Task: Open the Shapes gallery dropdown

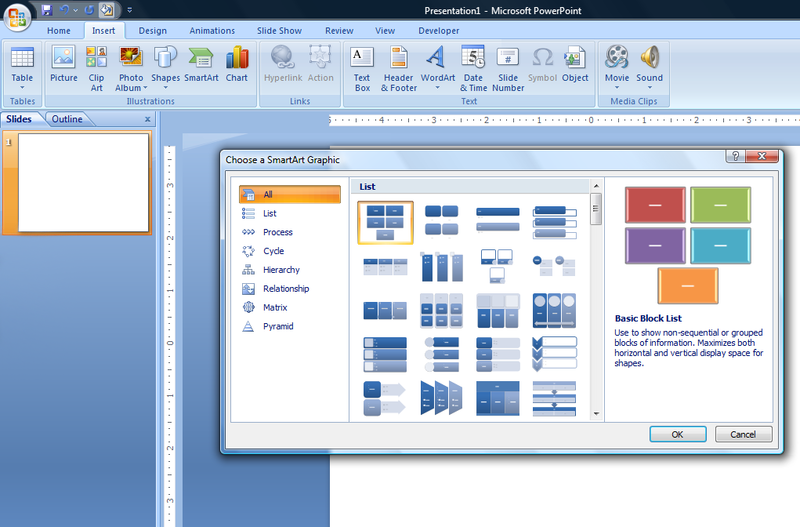Action: (165, 87)
